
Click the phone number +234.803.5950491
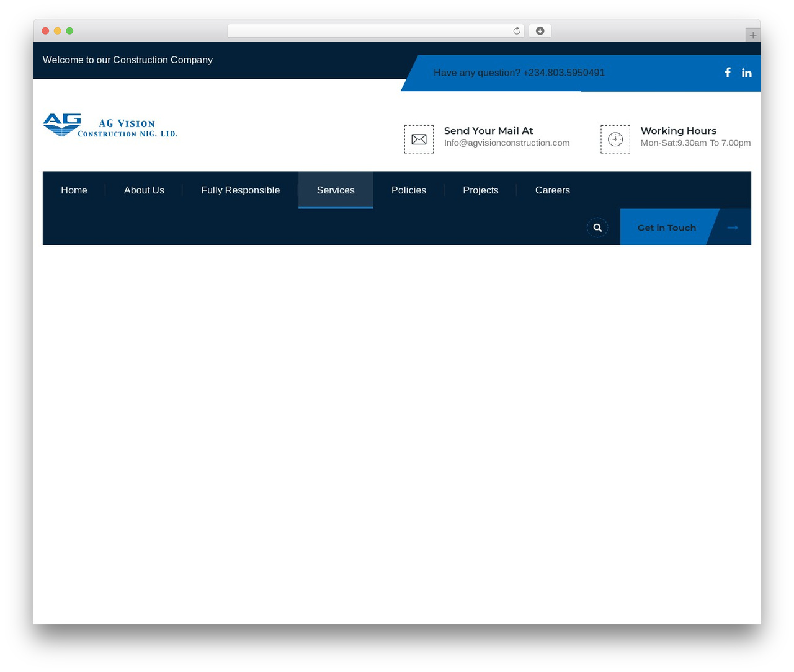[564, 73]
